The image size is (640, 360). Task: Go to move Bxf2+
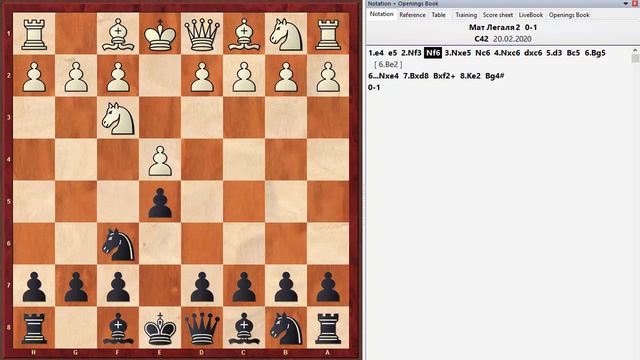444,76
